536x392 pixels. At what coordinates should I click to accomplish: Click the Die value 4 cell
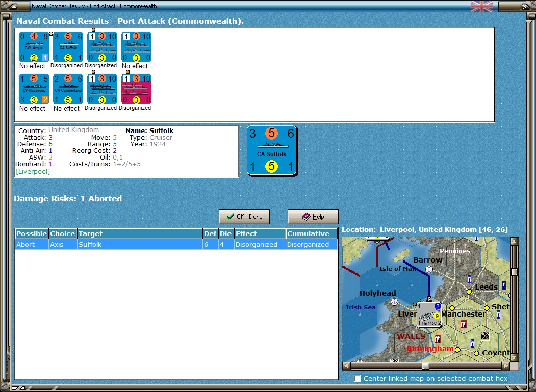pyautogui.click(x=226, y=244)
